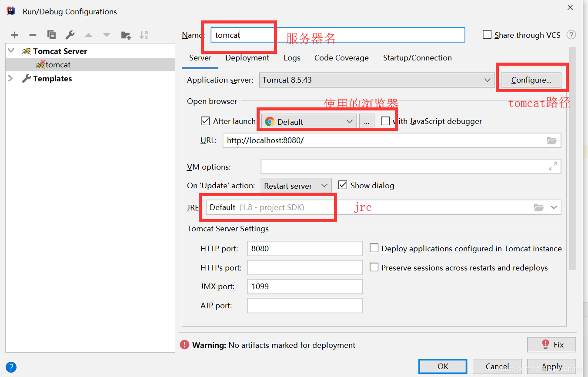Image resolution: width=588 pixels, height=377 pixels.
Task: Select Templates tree item
Action: (52, 79)
